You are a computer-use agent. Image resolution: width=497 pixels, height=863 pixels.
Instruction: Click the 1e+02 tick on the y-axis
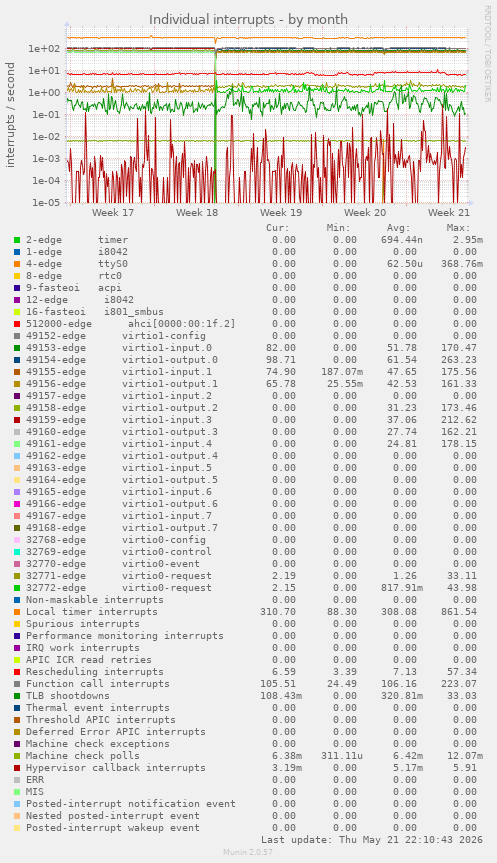[x=44, y=48]
